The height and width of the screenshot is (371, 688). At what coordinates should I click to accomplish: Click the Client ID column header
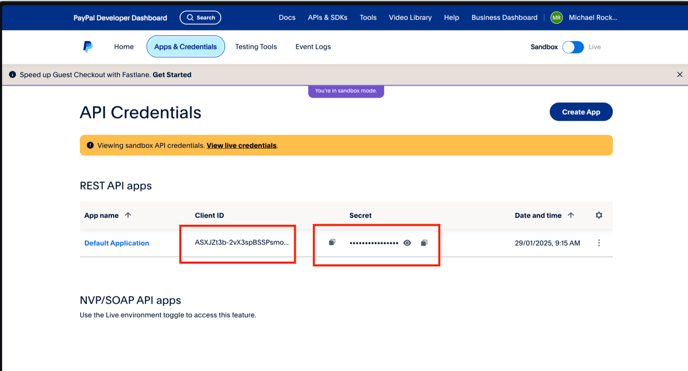209,215
